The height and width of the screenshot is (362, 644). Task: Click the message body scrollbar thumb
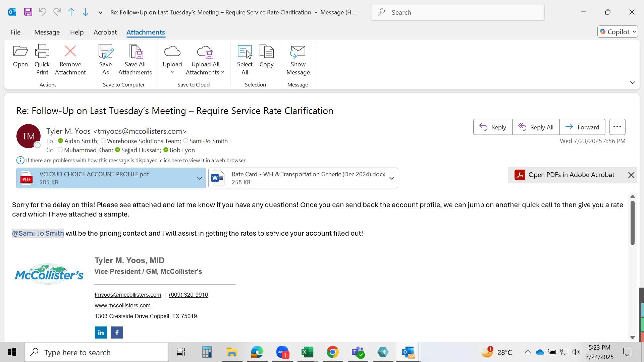[x=633, y=223]
